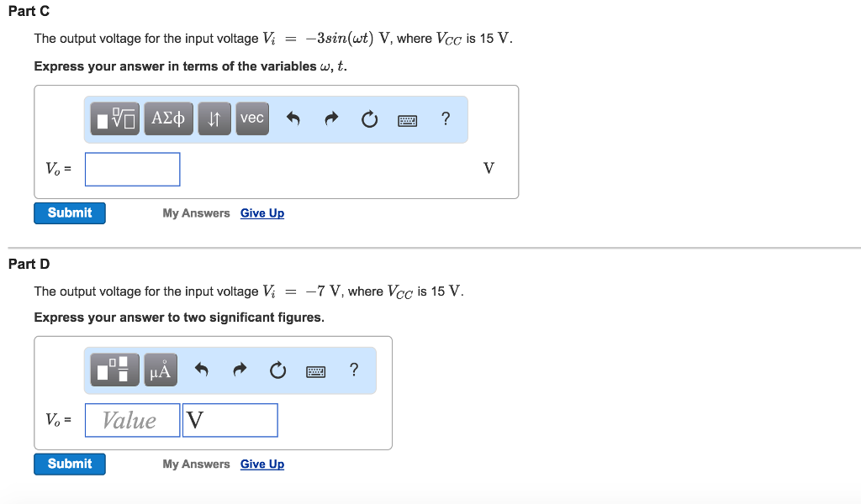
Task: Click the exponent template icon in Part D
Action: pyautogui.click(x=114, y=369)
